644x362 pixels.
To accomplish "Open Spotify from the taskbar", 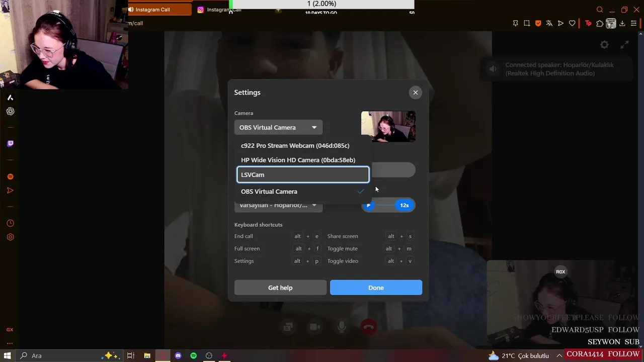I will point(194,355).
